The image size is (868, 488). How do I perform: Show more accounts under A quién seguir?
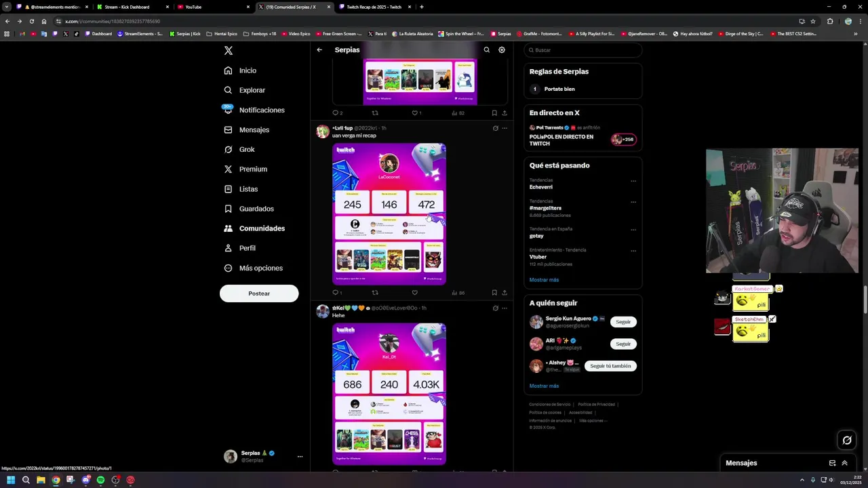click(x=544, y=386)
